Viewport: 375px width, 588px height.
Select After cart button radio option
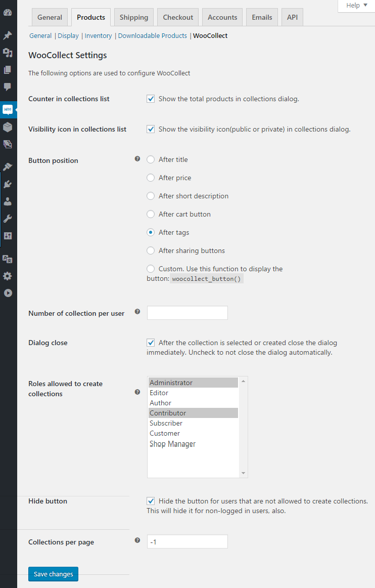click(x=151, y=214)
